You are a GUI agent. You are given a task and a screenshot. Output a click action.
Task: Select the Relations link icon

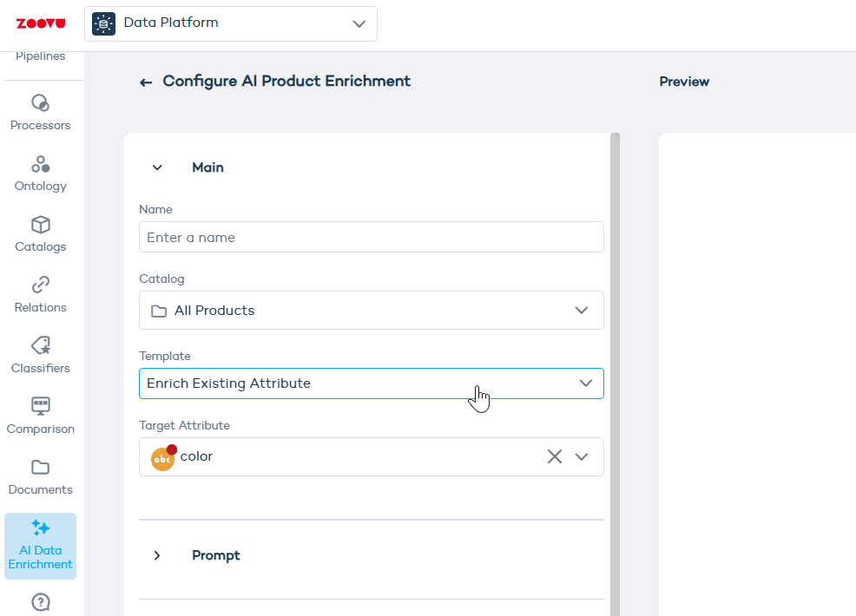(41, 285)
